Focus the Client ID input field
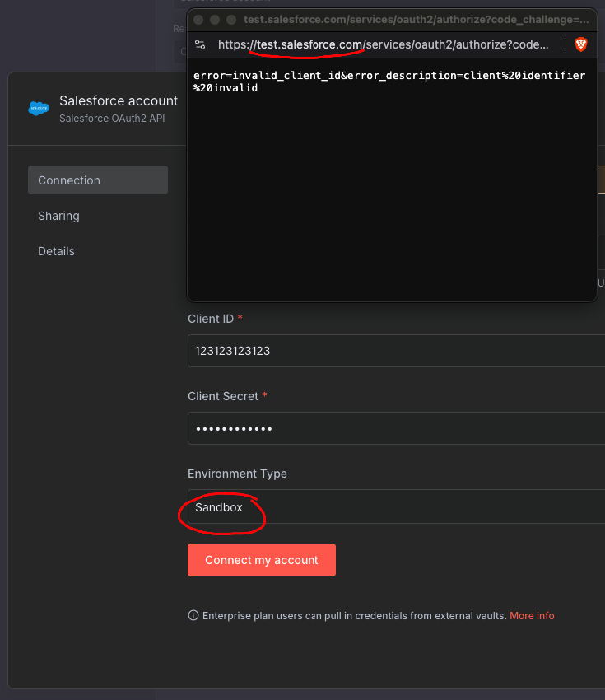This screenshot has width=605, height=700. point(396,351)
